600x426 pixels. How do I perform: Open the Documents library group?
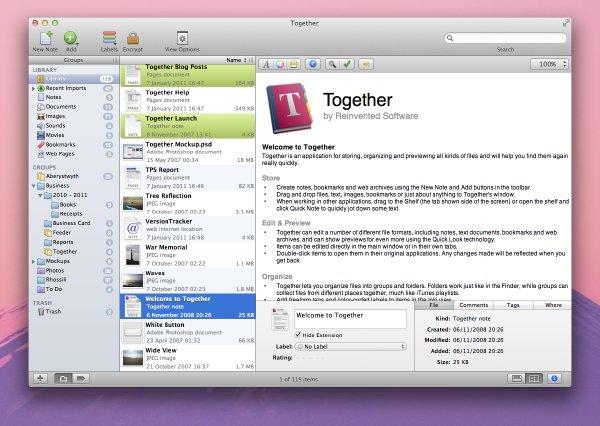click(74, 107)
